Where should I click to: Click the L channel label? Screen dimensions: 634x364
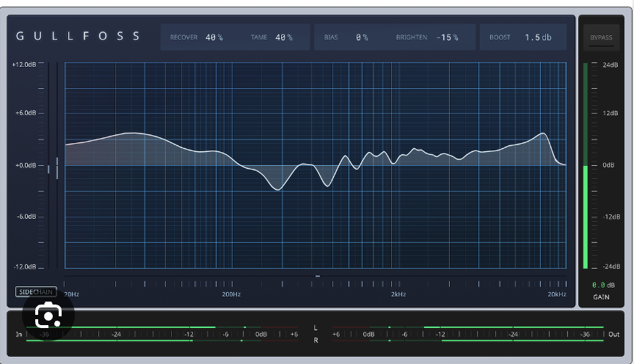pyautogui.click(x=316, y=328)
